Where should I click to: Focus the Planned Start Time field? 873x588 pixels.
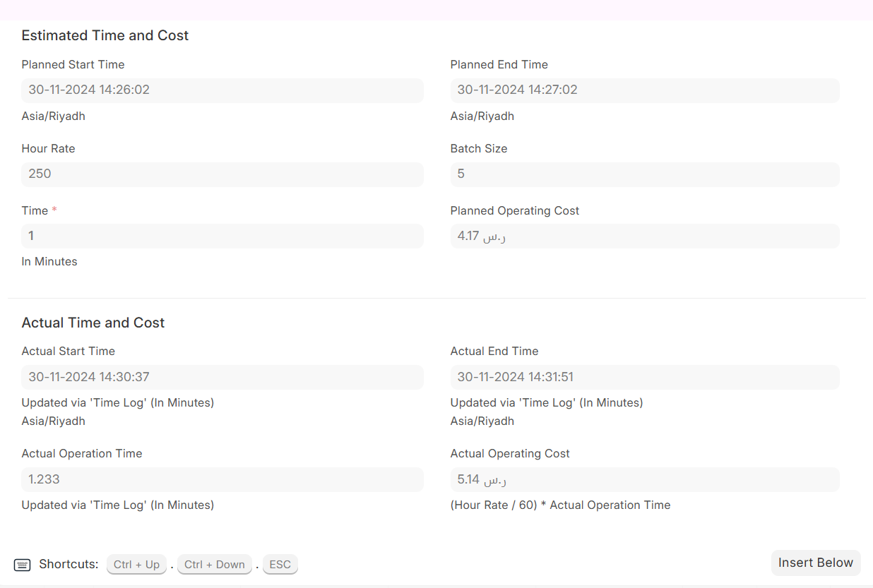click(222, 90)
